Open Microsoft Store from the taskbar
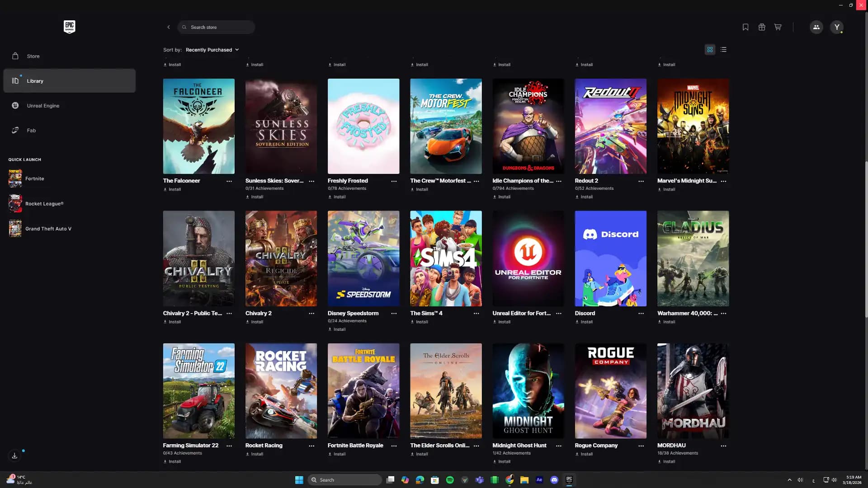 click(435, 480)
